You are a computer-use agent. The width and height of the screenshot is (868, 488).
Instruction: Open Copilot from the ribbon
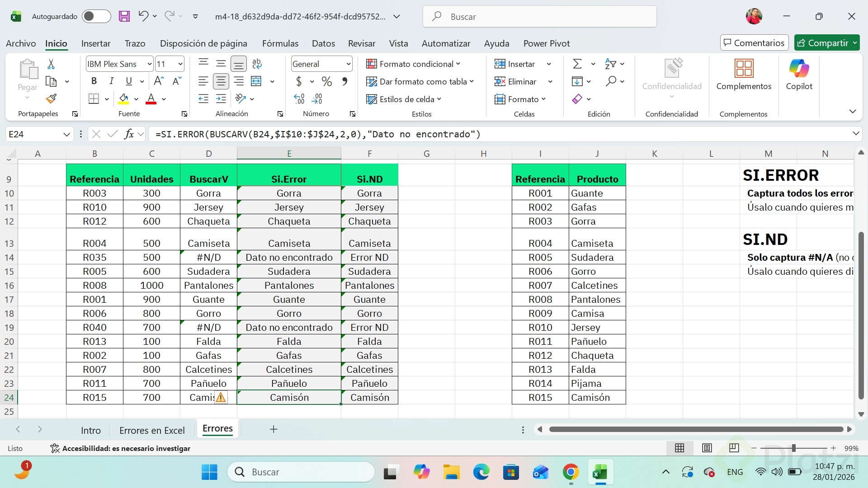pyautogui.click(x=799, y=75)
